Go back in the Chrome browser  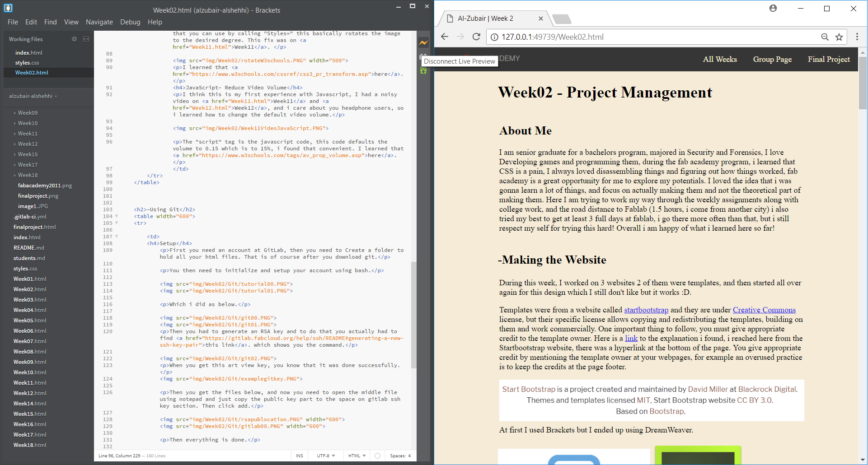445,37
